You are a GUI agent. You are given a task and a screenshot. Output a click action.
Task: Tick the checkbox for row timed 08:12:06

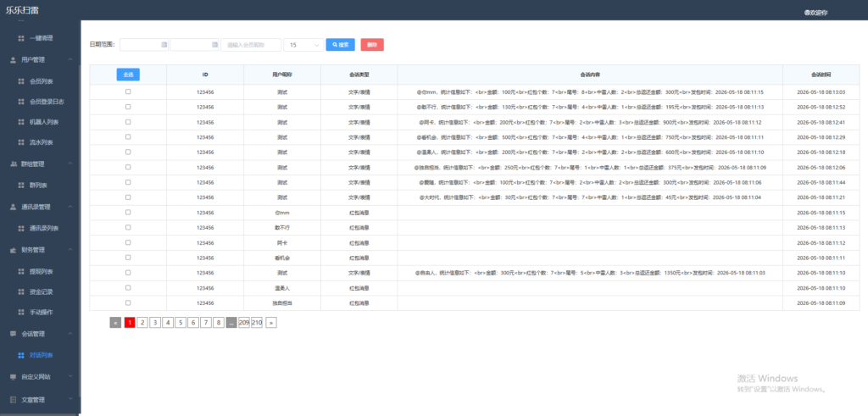tap(128, 167)
